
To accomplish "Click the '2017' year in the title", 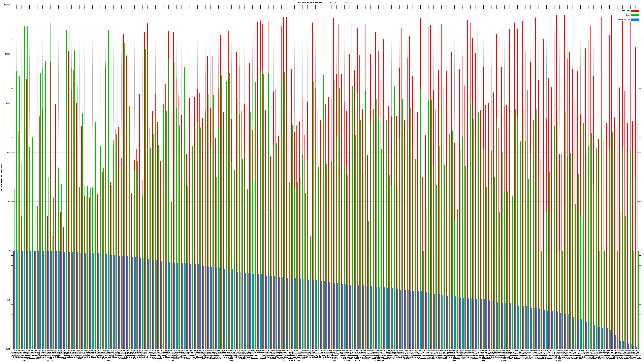I will click(341, 2).
